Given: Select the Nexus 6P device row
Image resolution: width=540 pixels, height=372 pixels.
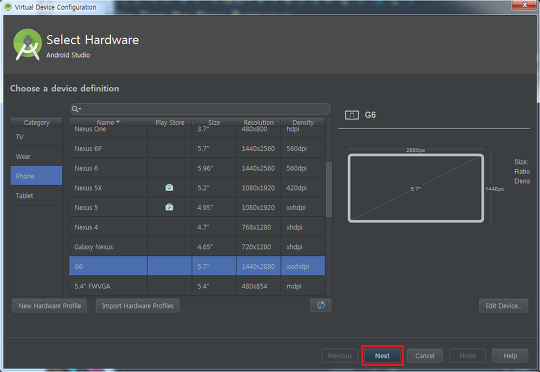Looking at the screenshot, I should tap(197, 148).
